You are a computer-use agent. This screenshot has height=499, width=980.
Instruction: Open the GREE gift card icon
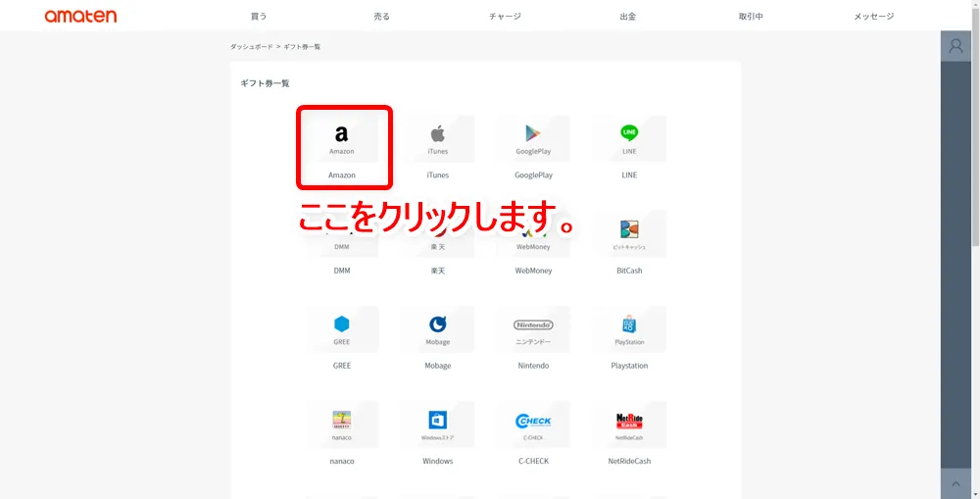point(341,329)
